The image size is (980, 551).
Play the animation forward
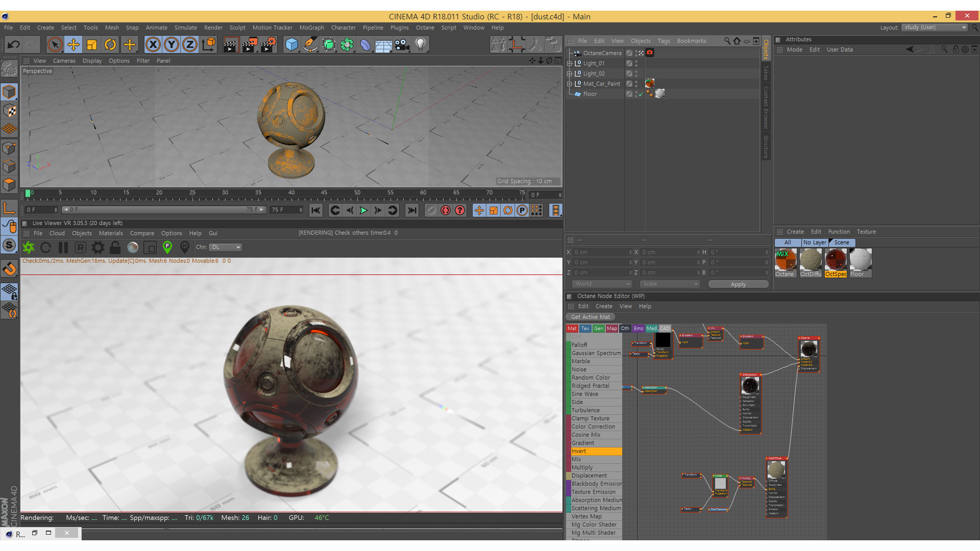[363, 210]
